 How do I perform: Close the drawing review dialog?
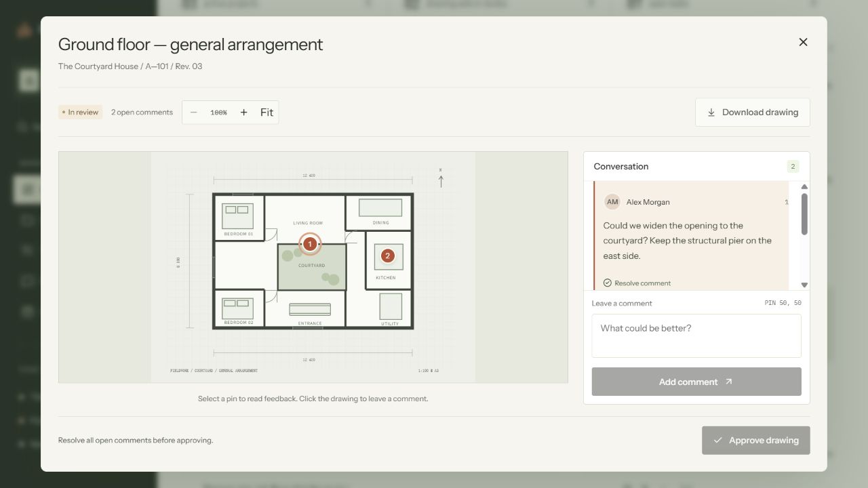click(803, 42)
